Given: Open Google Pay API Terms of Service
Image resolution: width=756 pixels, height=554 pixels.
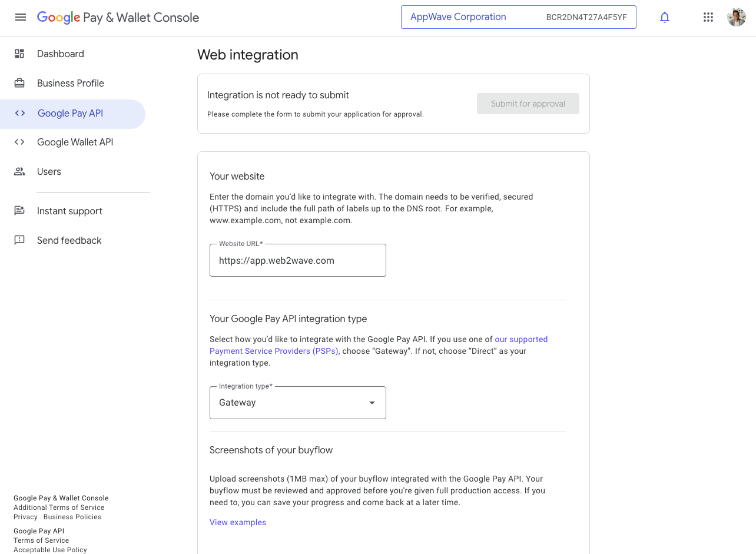Looking at the screenshot, I should click(41, 540).
